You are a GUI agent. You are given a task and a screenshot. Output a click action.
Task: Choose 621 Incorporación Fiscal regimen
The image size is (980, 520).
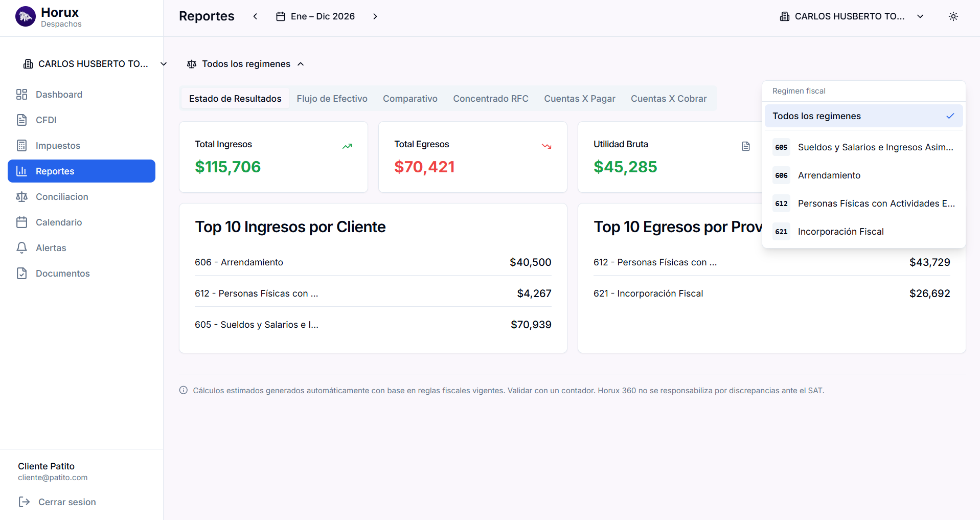[863, 232]
